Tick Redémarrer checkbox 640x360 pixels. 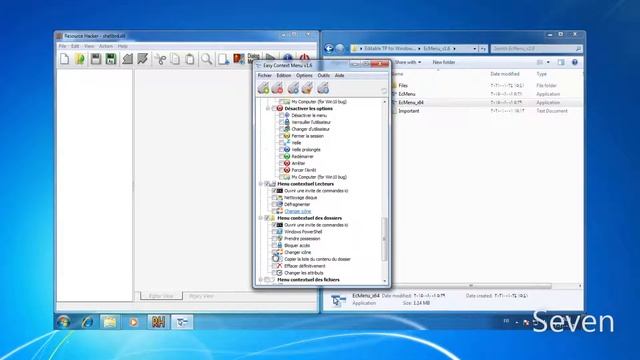[x=281, y=156]
